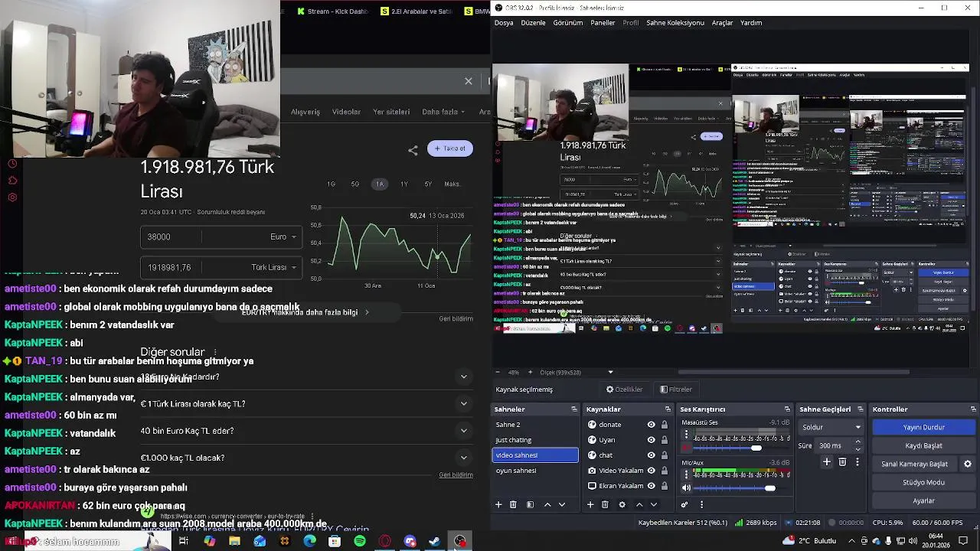Image resolution: width=980 pixels, height=551 pixels.
Task: Open Microsoft Edge from the taskbar
Action: click(309, 542)
